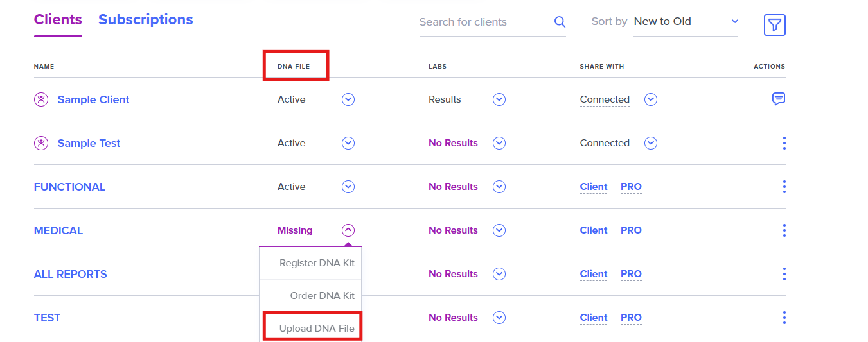Click the PRO share link for MEDICAL
868x342 pixels.
pos(631,230)
